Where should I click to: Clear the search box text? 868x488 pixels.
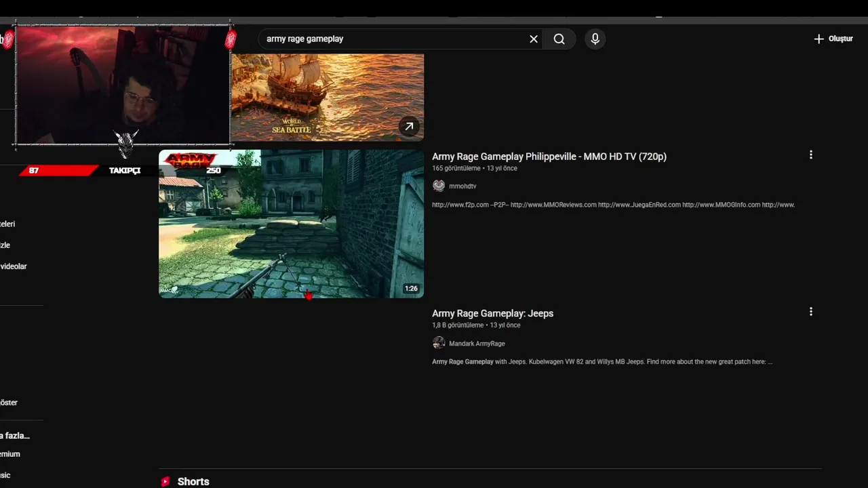pos(534,39)
